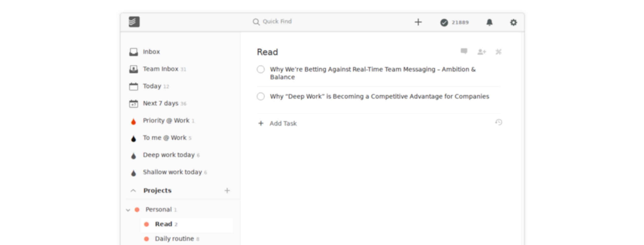Click the Quick Find search field
644x245 pixels.
tap(277, 22)
